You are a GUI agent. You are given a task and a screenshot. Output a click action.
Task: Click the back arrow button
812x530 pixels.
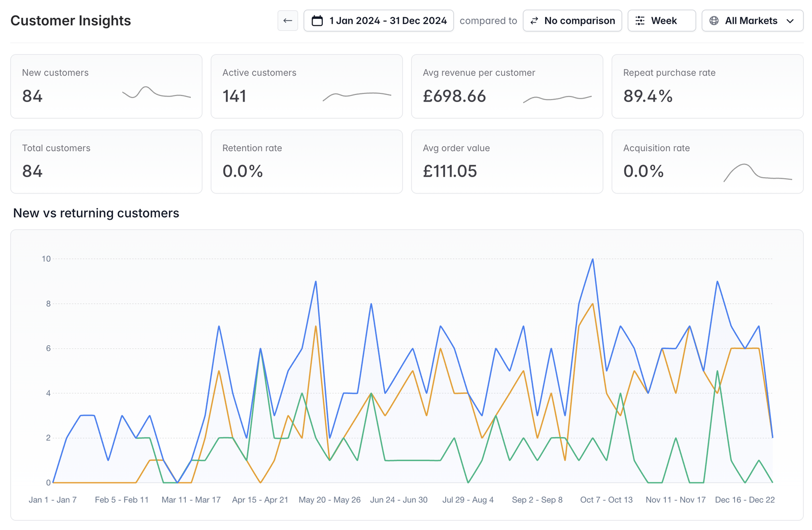pos(288,21)
